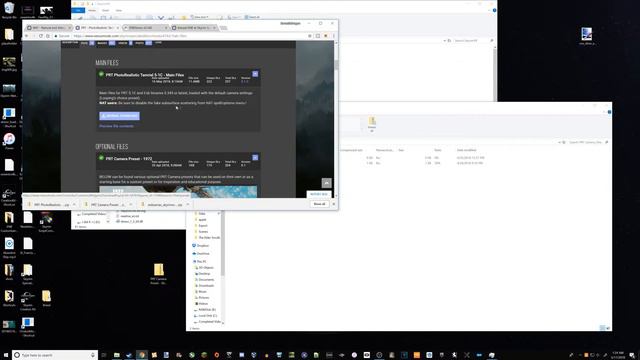Select the PRT Camera Preset folder on the desktop
Screen dimensions: 640x360
pyautogui.click(x=158, y=273)
